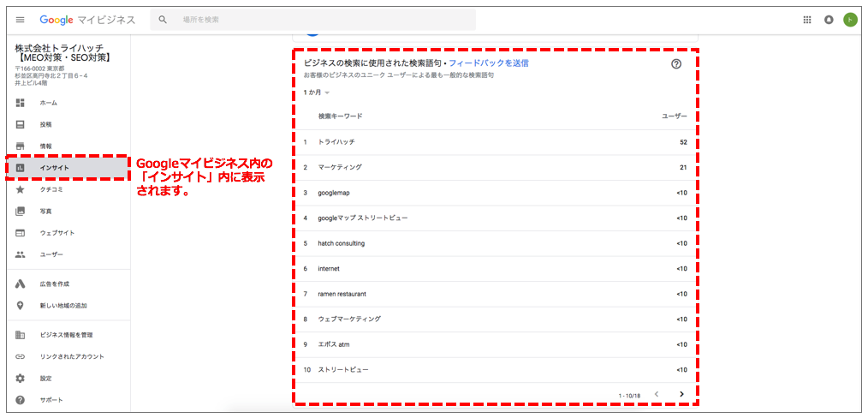Screen dimensions: 868x418
Task: Open the ホーム menu item
Action: click(68, 103)
